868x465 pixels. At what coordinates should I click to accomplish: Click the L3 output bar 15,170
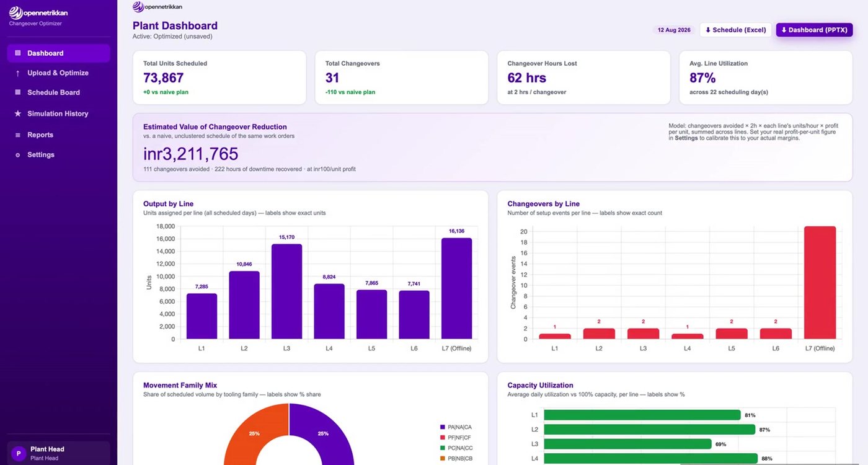coord(286,291)
